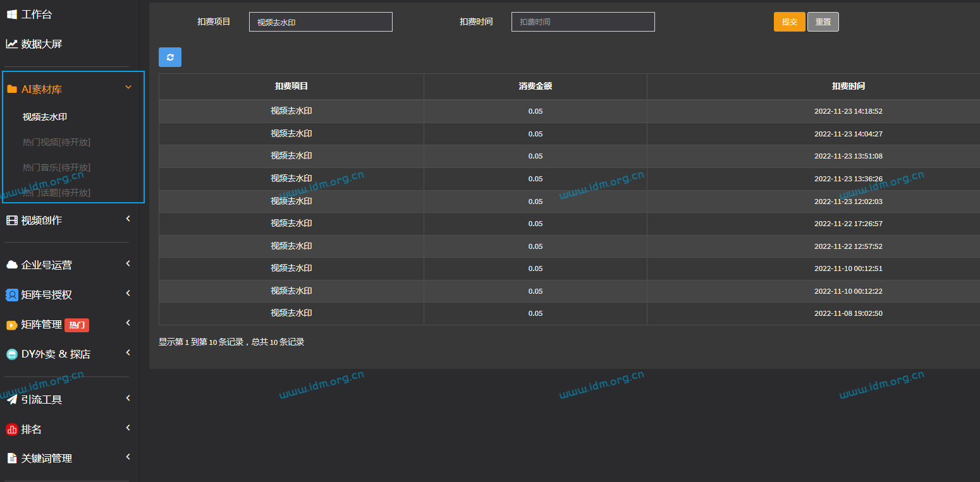Click the timestamp 2022-11-10 00:12:51

point(848,268)
